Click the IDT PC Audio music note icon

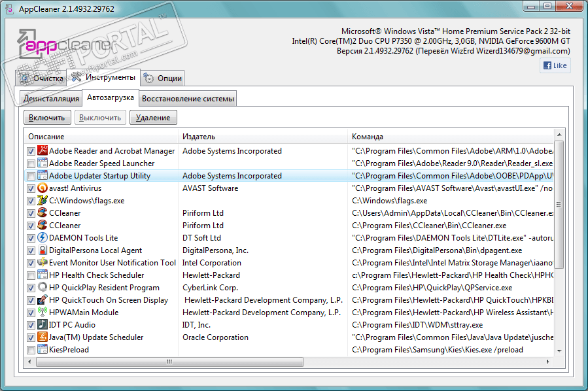click(43, 324)
